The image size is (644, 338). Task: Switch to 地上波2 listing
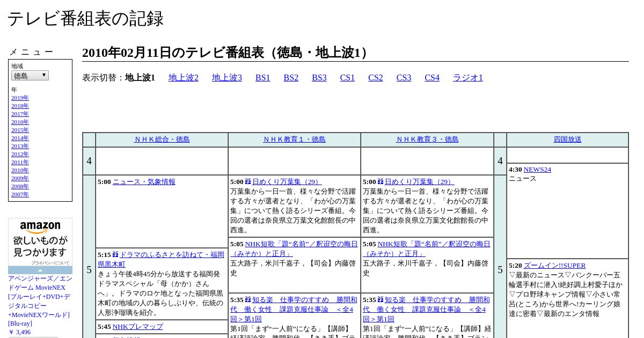tap(184, 78)
